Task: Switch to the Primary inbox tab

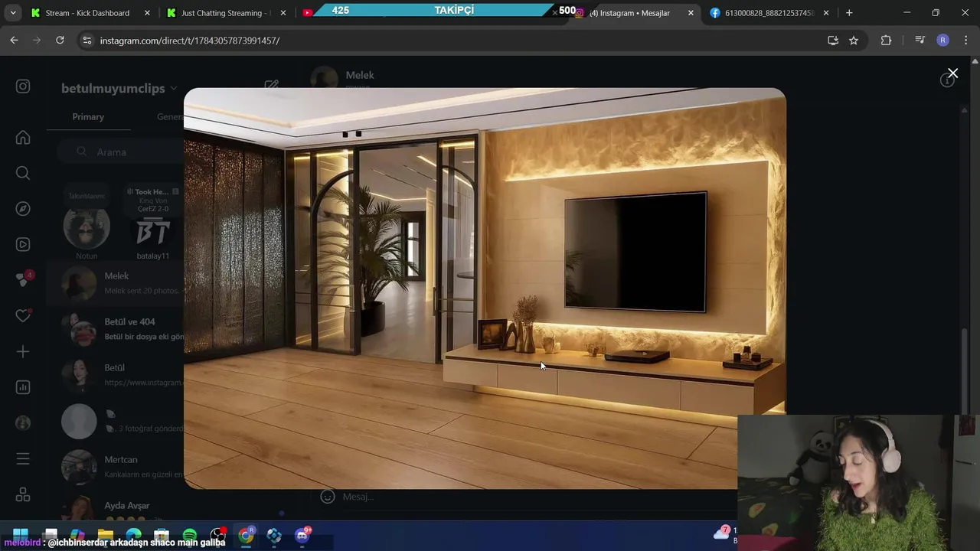Action: [x=88, y=117]
